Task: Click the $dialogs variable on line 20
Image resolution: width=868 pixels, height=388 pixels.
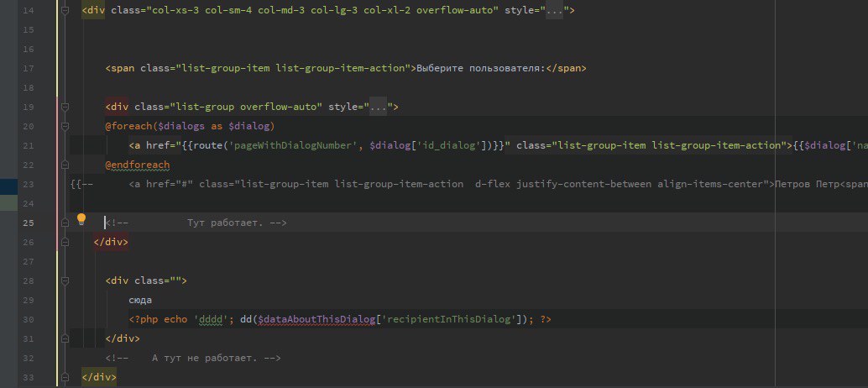Action: click(x=182, y=126)
